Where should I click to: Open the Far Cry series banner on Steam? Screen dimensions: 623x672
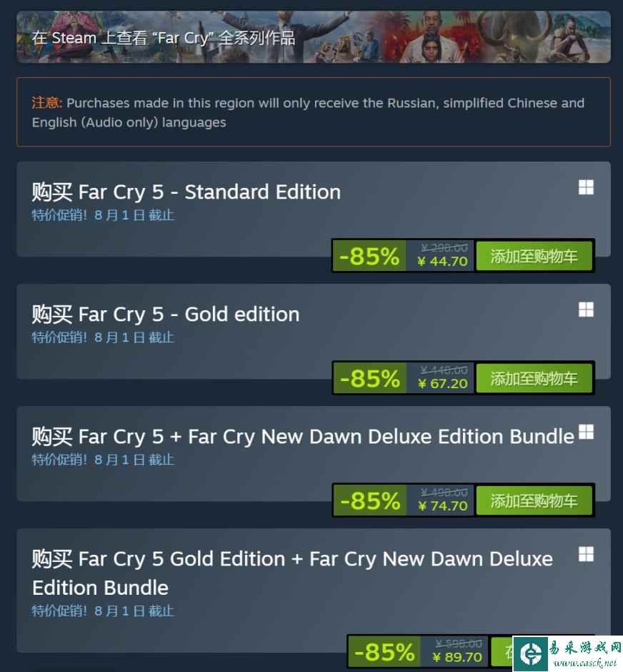tap(313, 37)
